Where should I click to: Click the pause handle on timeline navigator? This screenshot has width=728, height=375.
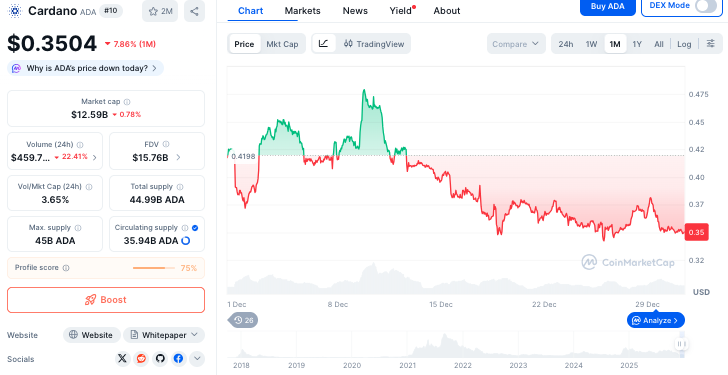pos(682,344)
